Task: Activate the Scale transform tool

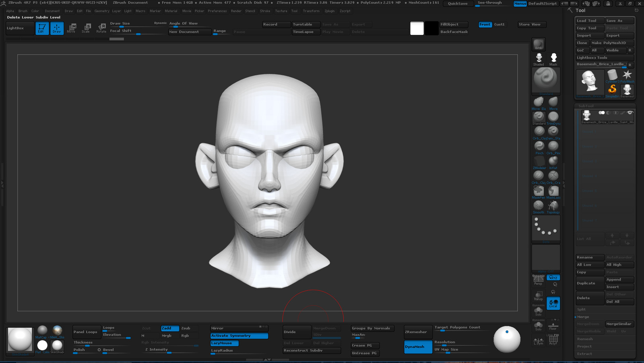Action: [x=86, y=28]
